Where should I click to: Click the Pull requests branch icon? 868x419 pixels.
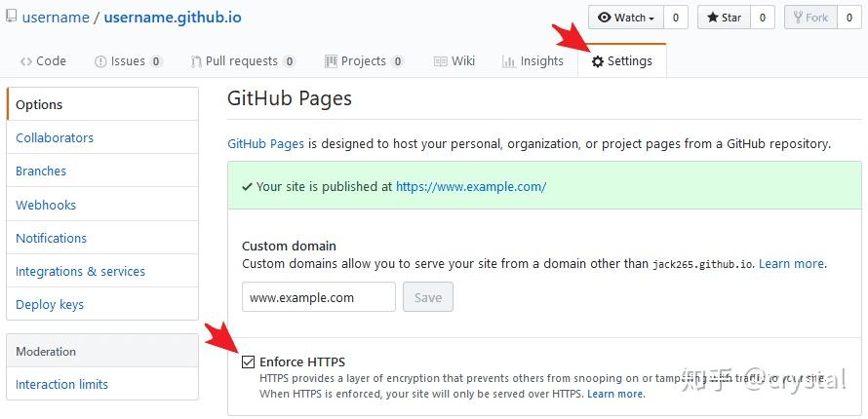(196, 61)
